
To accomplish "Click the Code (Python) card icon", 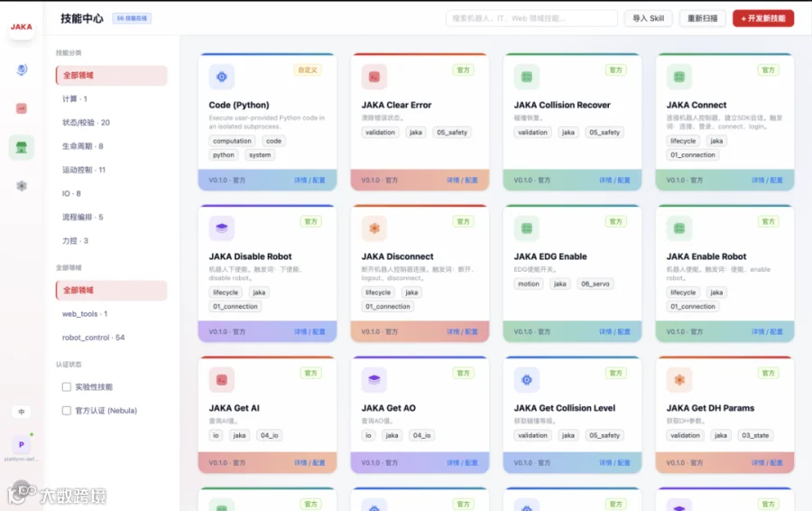I will 222,77.
